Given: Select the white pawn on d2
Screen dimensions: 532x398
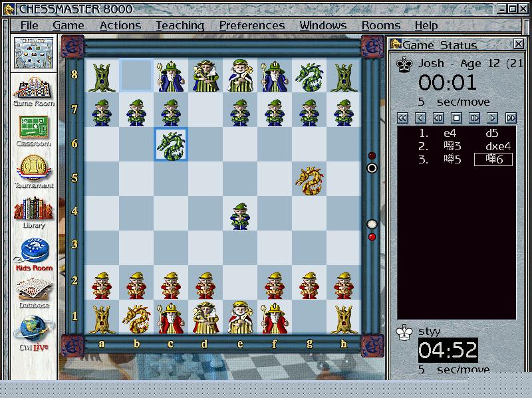Looking at the screenshot, I should (205, 285).
